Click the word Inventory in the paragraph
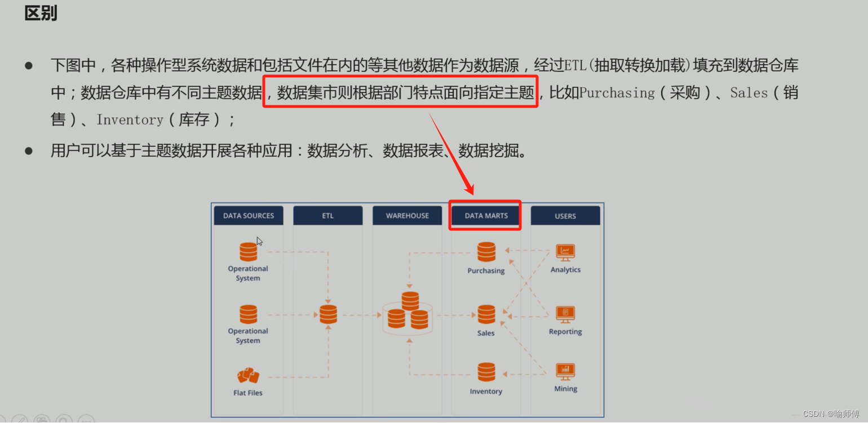Viewport: 868px width, 423px height. (130, 120)
